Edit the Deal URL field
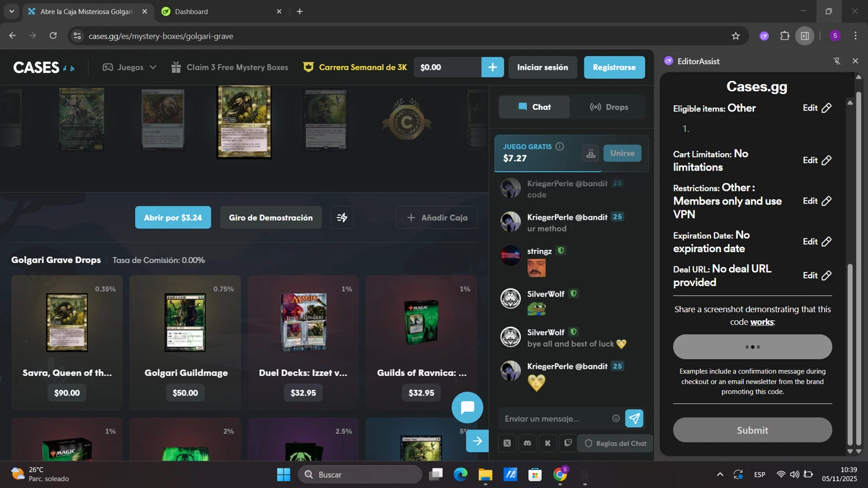The image size is (868, 488). [817, 275]
